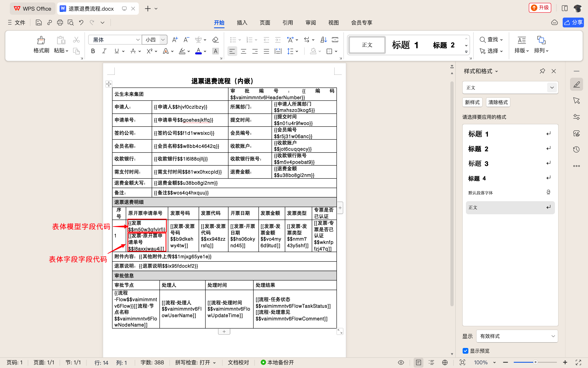Center align the paragraph

pyautogui.click(x=243, y=51)
